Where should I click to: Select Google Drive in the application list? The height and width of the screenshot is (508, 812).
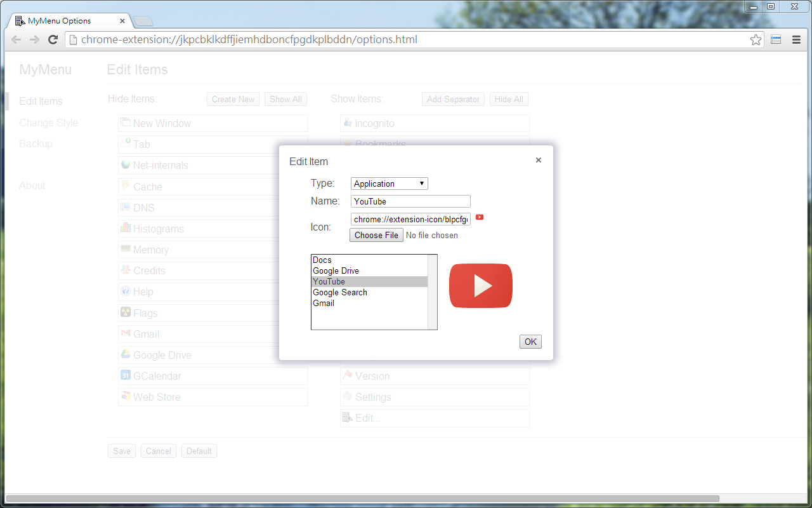[369, 271]
